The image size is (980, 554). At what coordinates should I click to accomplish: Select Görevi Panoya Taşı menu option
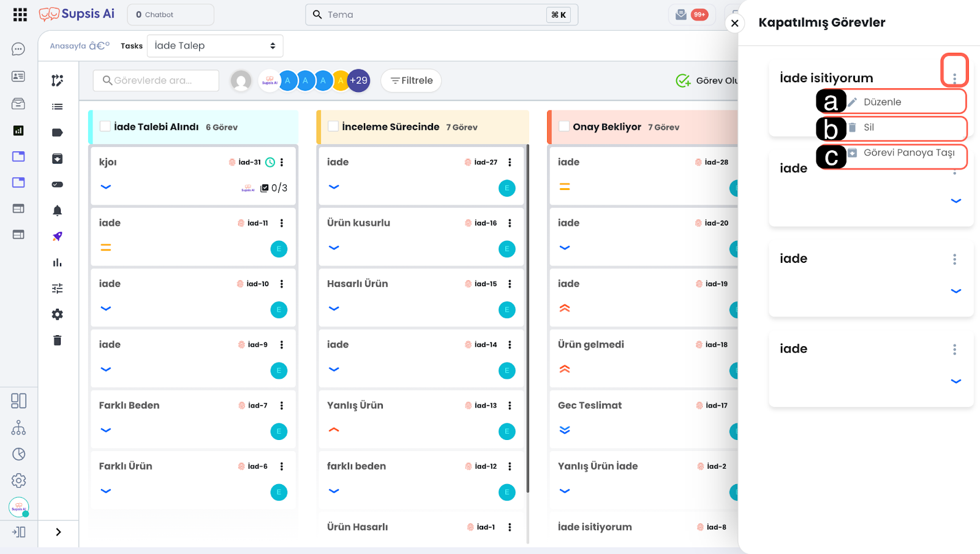[908, 153]
